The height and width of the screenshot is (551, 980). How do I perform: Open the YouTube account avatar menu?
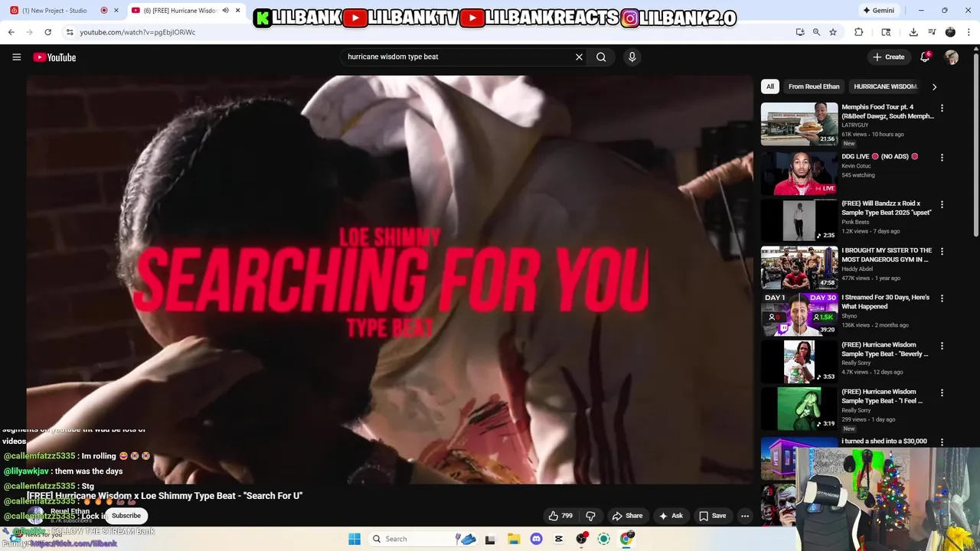[952, 57]
